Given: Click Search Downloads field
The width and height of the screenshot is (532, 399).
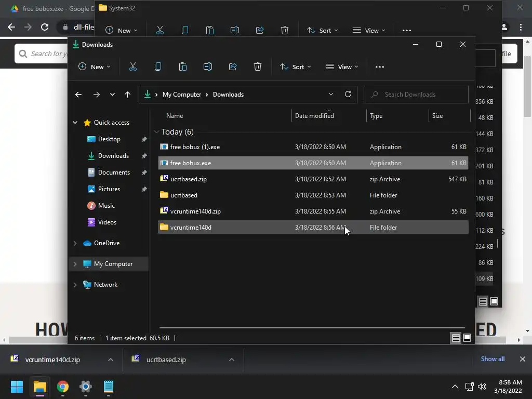Looking at the screenshot, I should [x=416, y=95].
